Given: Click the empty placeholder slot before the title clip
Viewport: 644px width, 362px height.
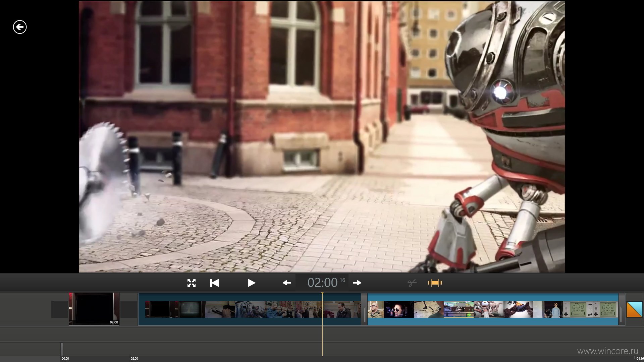Looking at the screenshot, I should [x=60, y=309].
